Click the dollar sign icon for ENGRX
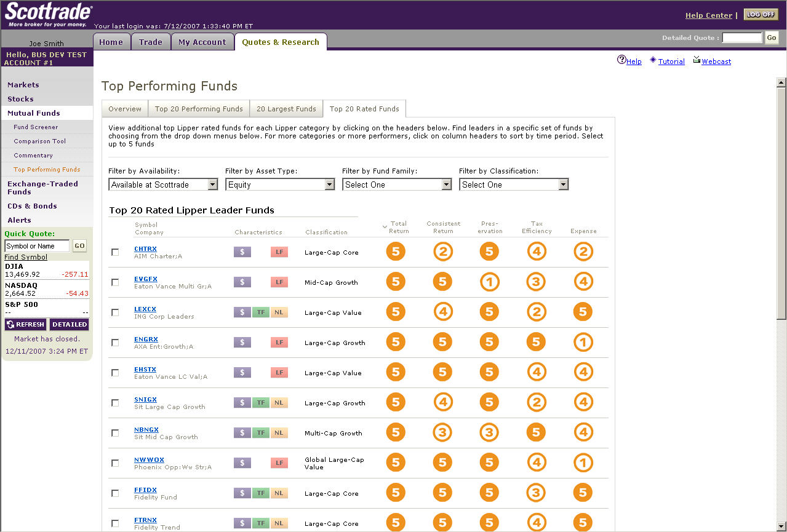This screenshot has height=532, width=787. (x=242, y=343)
